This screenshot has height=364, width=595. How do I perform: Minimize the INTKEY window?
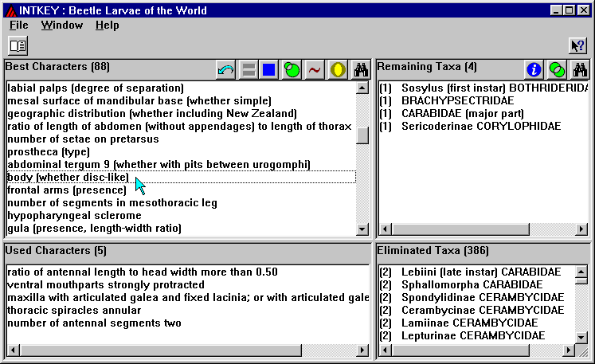(x=556, y=10)
